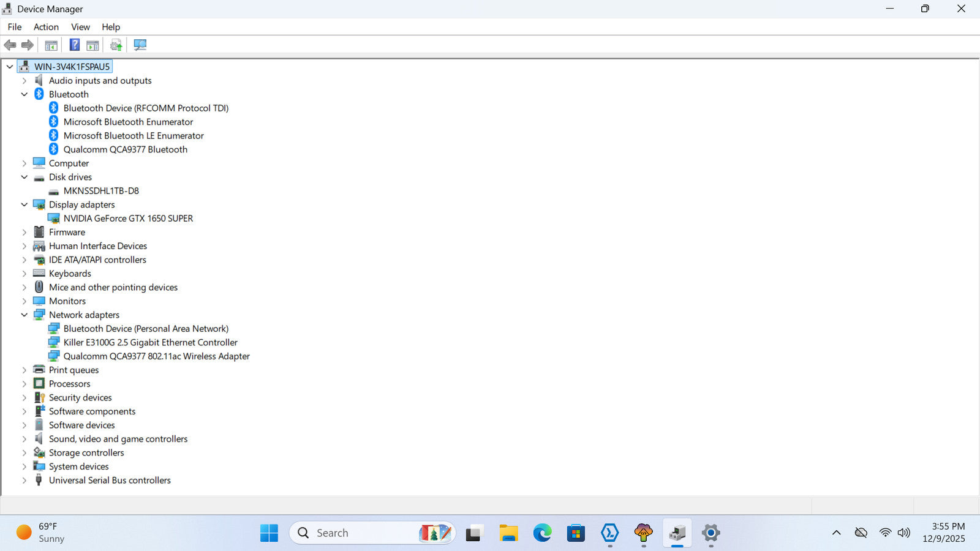This screenshot has width=980, height=551.
Task: Expand the Monitors chevron
Action: pos(24,301)
